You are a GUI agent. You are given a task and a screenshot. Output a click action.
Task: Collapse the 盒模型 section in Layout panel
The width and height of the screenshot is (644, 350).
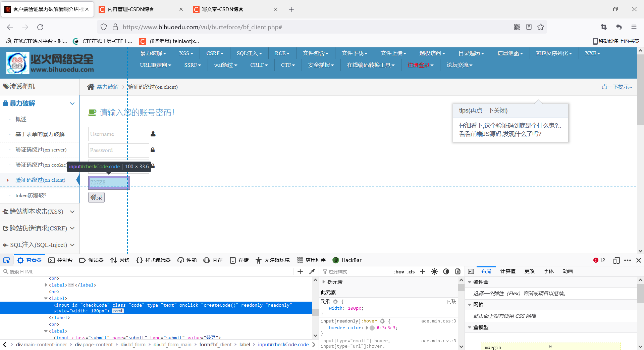click(470, 327)
